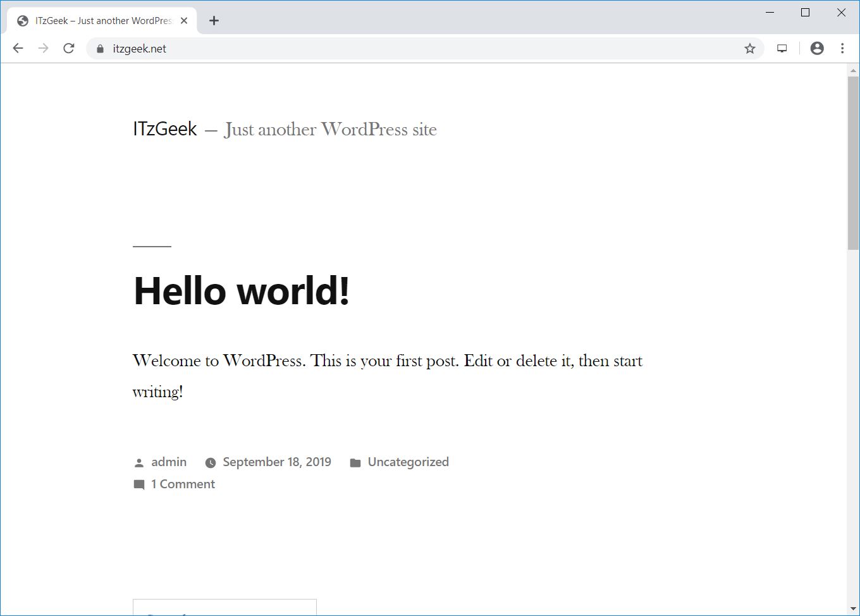Click the scrollbar up arrow
The height and width of the screenshot is (616, 860).
pos(853,70)
